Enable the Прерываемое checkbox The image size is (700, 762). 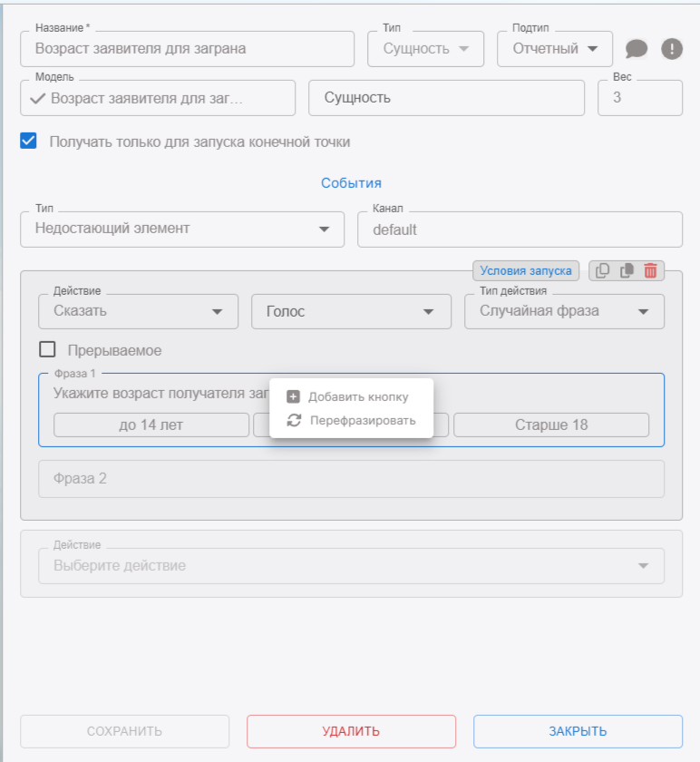pos(47,349)
